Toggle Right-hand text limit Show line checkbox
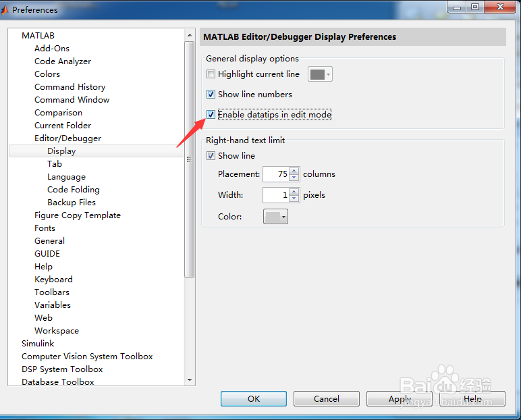Viewport: 521px width, 420px height. [x=211, y=155]
